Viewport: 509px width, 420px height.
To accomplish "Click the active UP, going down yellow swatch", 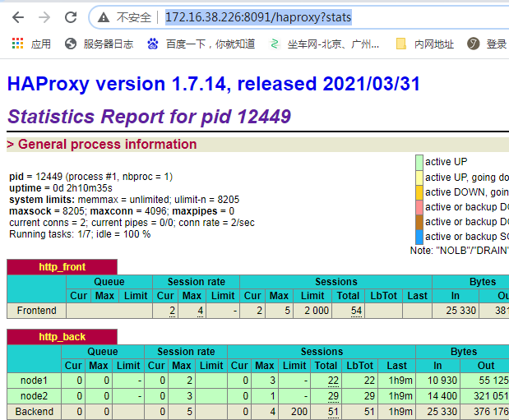I will click(419, 178).
